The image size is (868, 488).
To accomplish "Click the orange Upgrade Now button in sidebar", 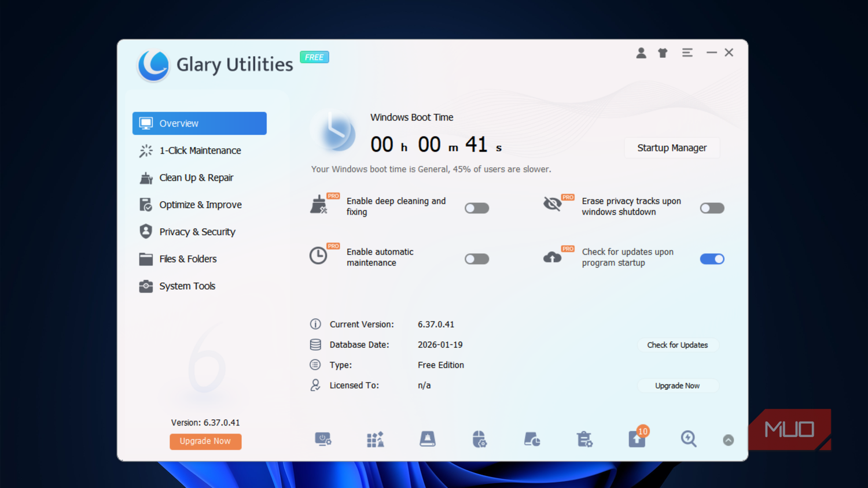I will (205, 441).
